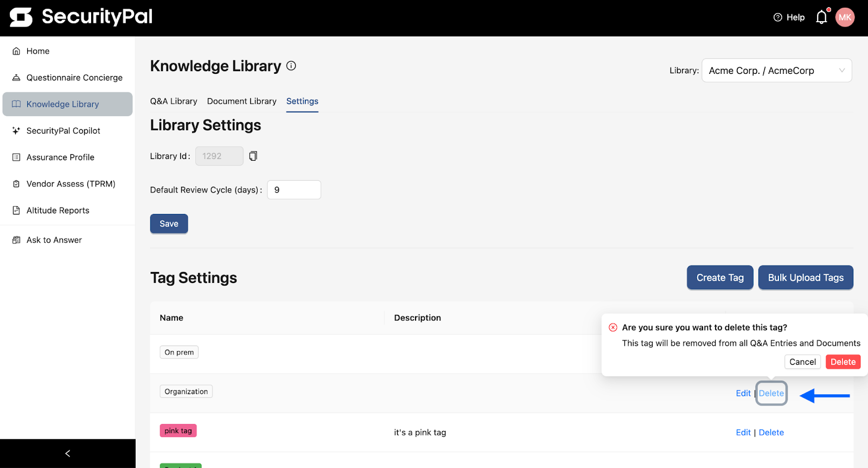Click the Bulk Upload Tags button
The image size is (868, 468).
[x=806, y=277]
